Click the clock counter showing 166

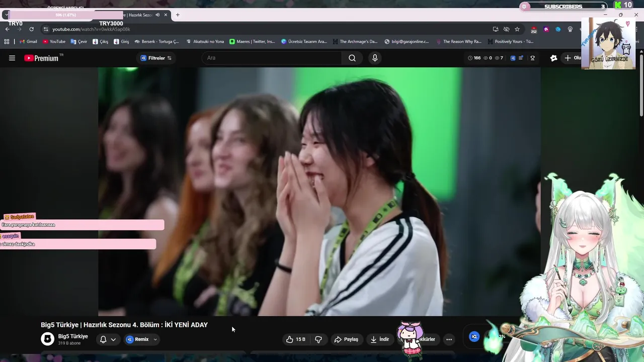point(474,58)
